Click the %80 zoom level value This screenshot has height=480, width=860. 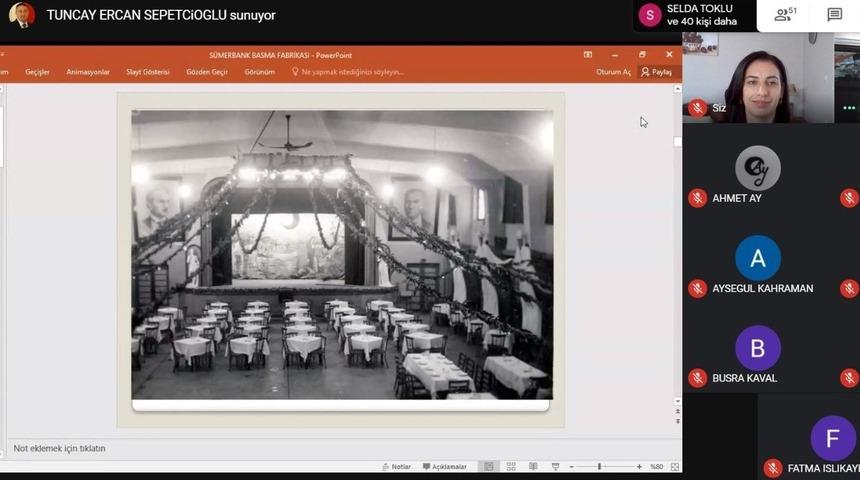coord(657,467)
